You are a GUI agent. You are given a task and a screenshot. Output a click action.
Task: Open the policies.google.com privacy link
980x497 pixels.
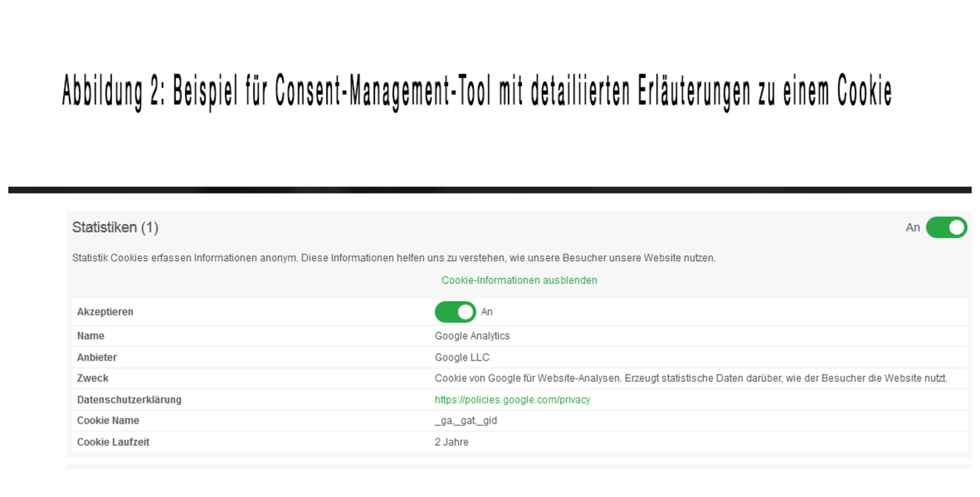coord(512,400)
